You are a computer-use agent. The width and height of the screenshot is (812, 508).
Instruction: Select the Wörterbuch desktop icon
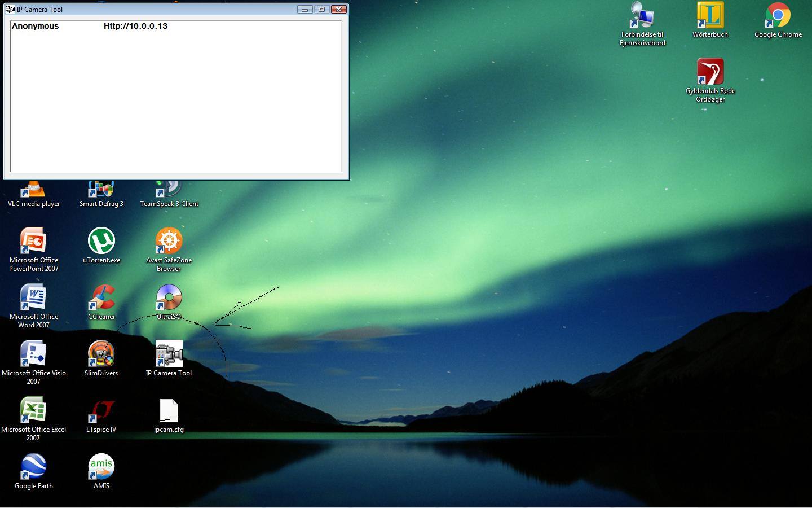pos(710,16)
